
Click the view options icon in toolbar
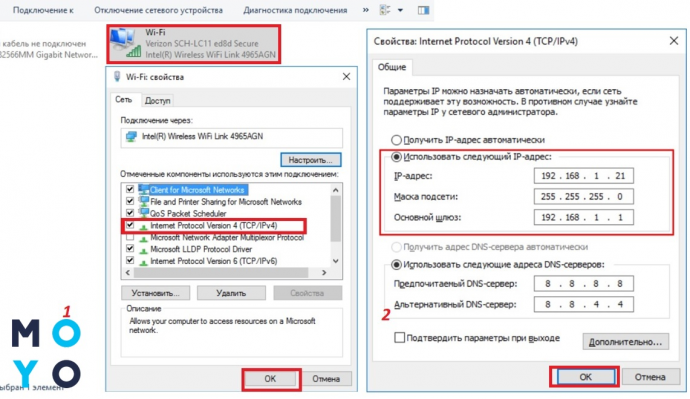(385, 10)
